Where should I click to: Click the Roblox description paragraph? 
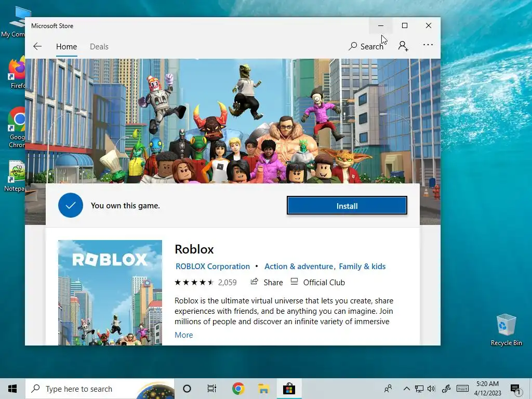(x=284, y=311)
